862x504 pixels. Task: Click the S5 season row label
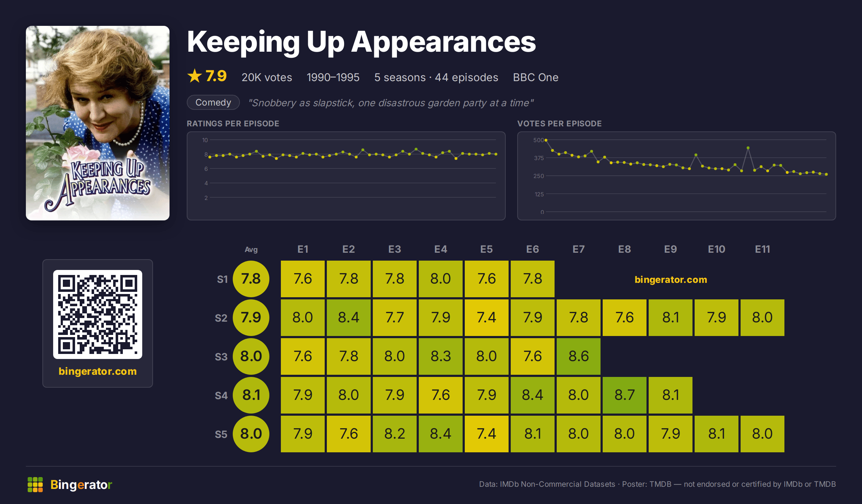tap(221, 434)
